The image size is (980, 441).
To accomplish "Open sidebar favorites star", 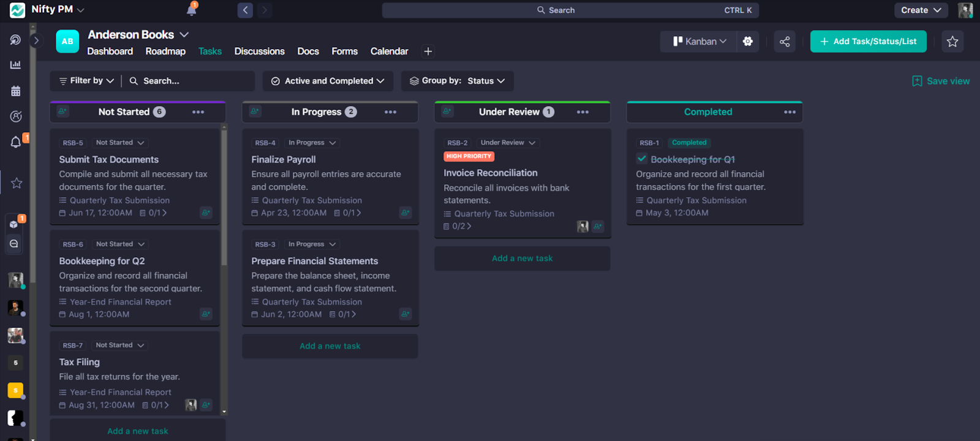I will [17, 183].
